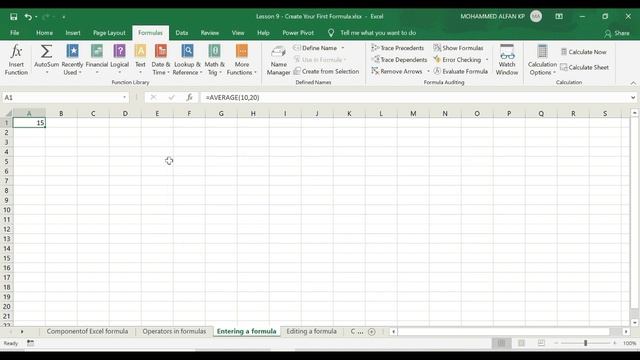
Task: Expand the Name Box dropdown
Action: (124, 98)
